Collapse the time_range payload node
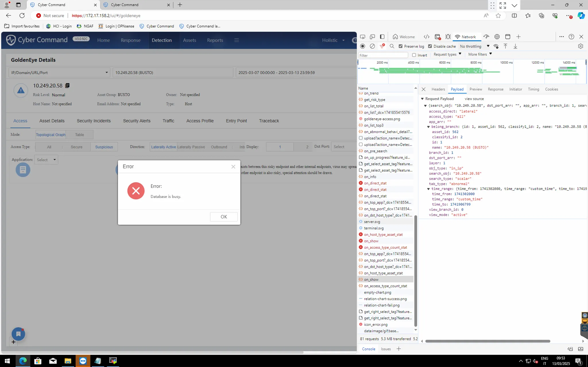The height and width of the screenshot is (367, 588). 428,189
